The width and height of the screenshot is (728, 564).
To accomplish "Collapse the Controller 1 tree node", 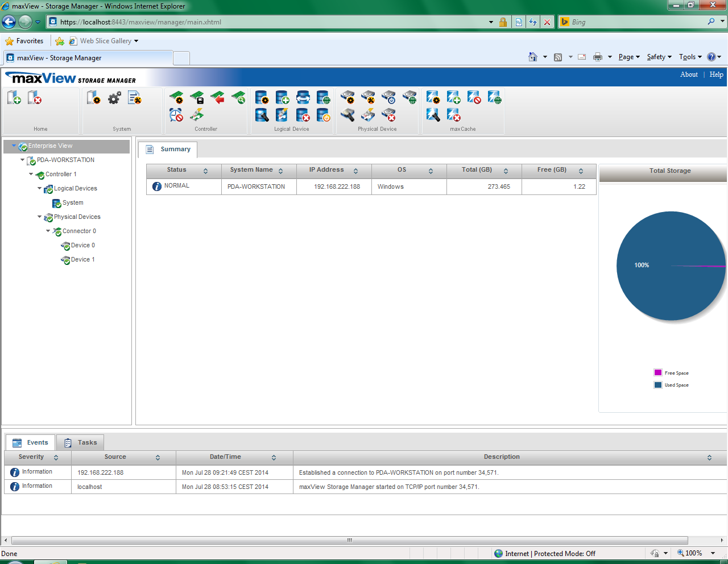I will [x=31, y=174].
